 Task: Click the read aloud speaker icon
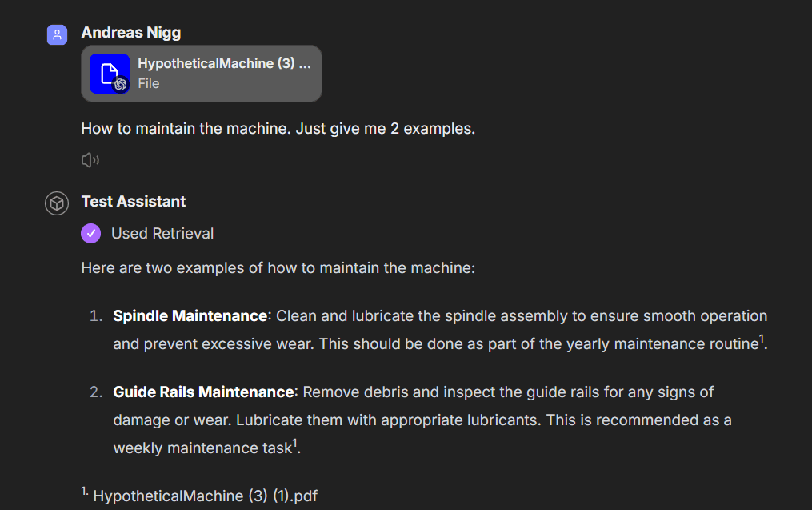90,160
